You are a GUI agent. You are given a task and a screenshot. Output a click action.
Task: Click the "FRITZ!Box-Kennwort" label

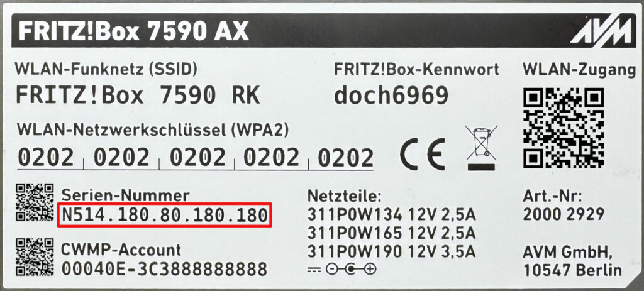pyautogui.click(x=416, y=69)
